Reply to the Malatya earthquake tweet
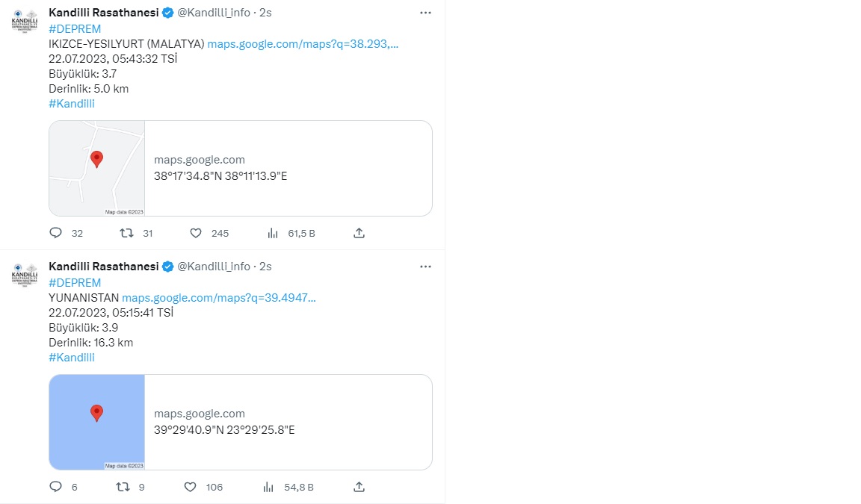Viewport: 861px width, 504px height. [55, 233]
